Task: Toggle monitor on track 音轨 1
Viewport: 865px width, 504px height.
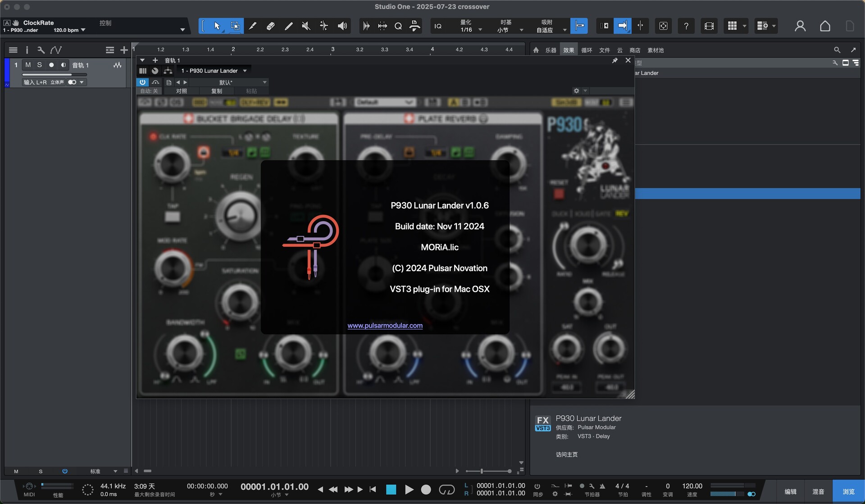Action: (x=63, y=65)
